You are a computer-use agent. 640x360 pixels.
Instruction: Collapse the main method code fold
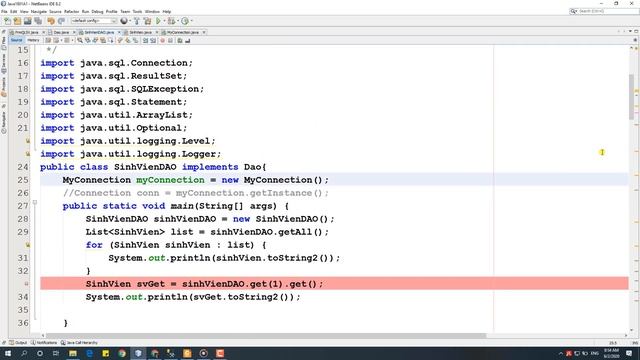tap(35, 202)
